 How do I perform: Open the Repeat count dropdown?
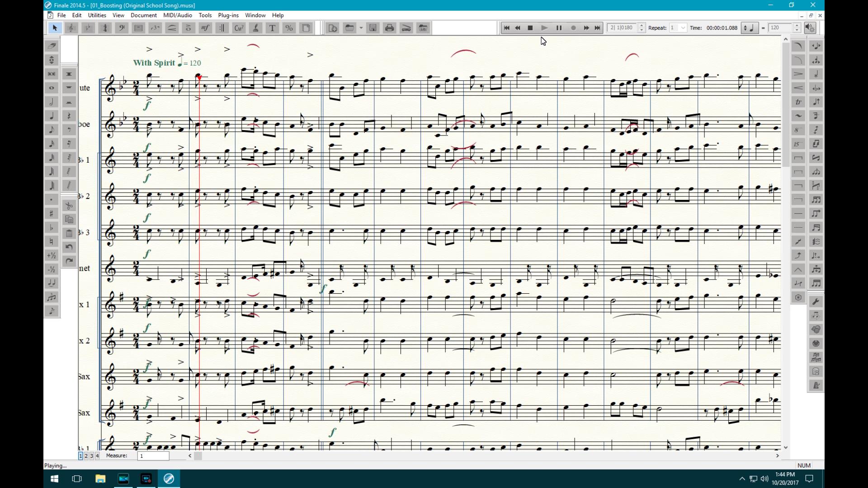683,28
